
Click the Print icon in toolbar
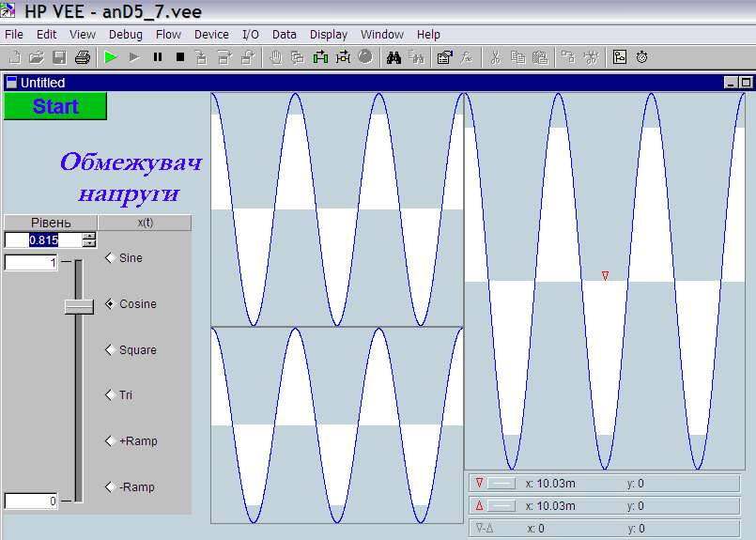(83, 57)
